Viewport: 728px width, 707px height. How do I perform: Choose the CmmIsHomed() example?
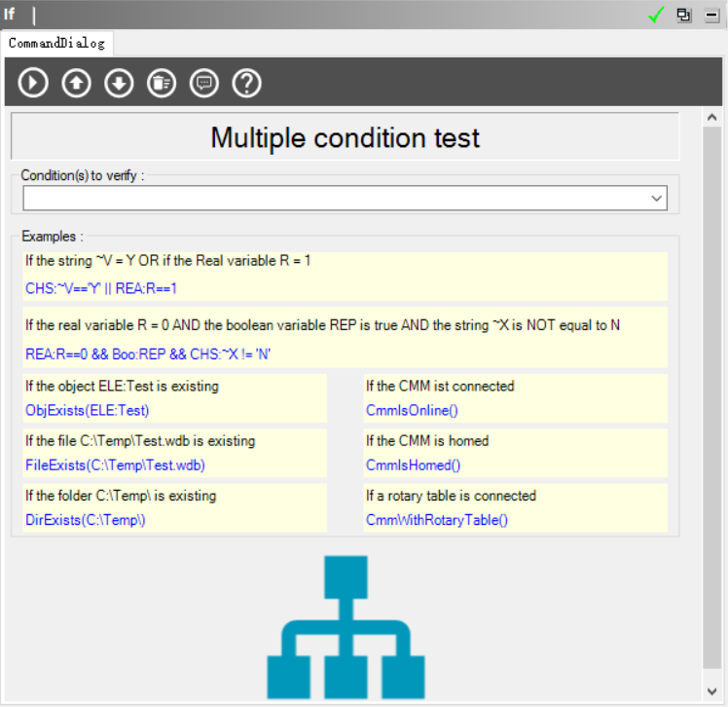tap(413, 465)
